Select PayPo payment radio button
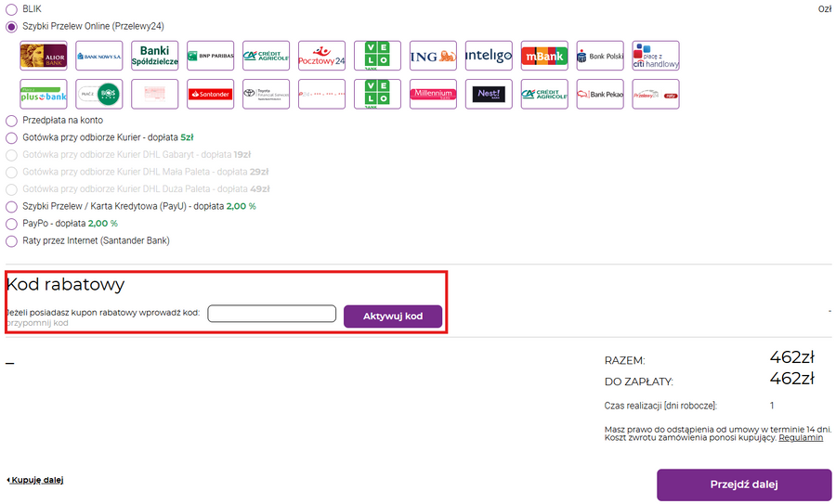 (x=11, y=224)
